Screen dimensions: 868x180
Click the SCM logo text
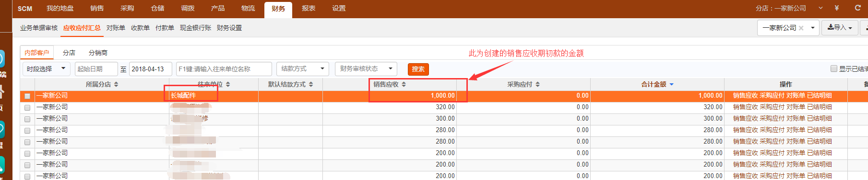(25, 9)
